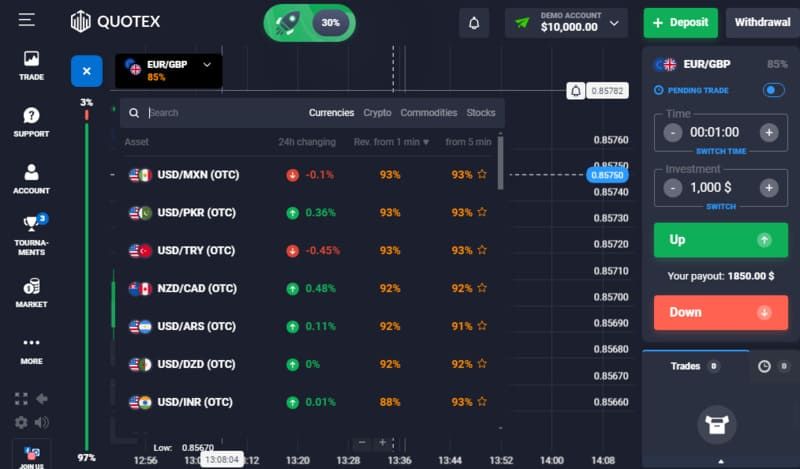The image size is (800, 469).
Task: Open the Tournaments page
Action: pos(31,235)
